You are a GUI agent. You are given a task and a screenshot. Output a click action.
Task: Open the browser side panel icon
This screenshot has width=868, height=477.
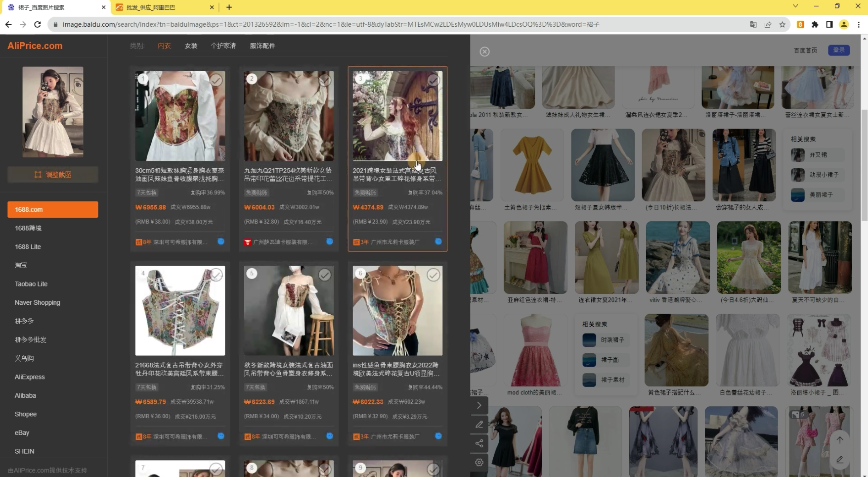829,24
